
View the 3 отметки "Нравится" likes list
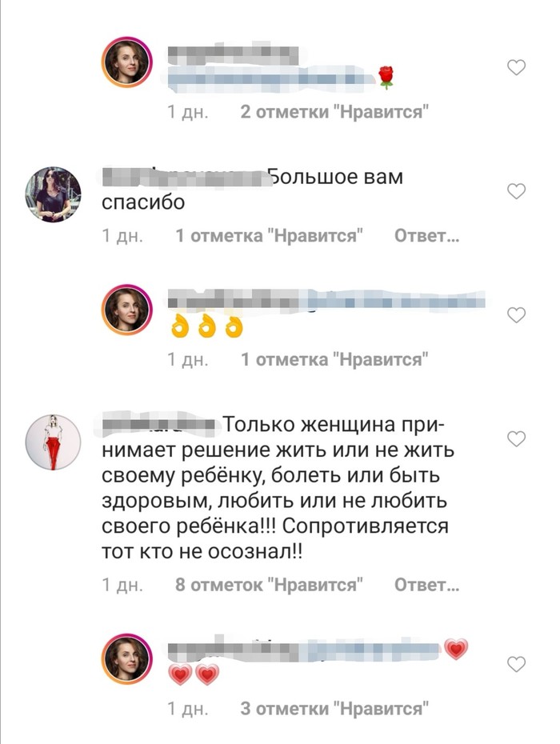pos(334,709)
